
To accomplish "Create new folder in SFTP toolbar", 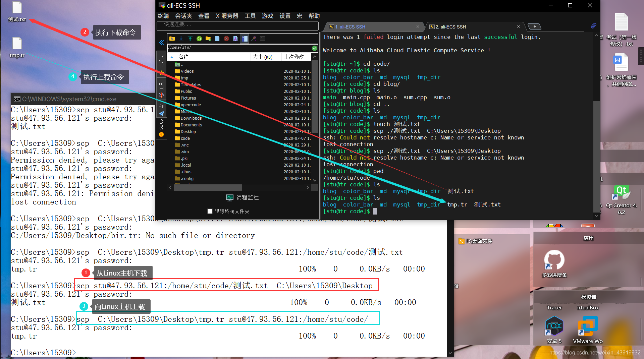I will [208, 39].
